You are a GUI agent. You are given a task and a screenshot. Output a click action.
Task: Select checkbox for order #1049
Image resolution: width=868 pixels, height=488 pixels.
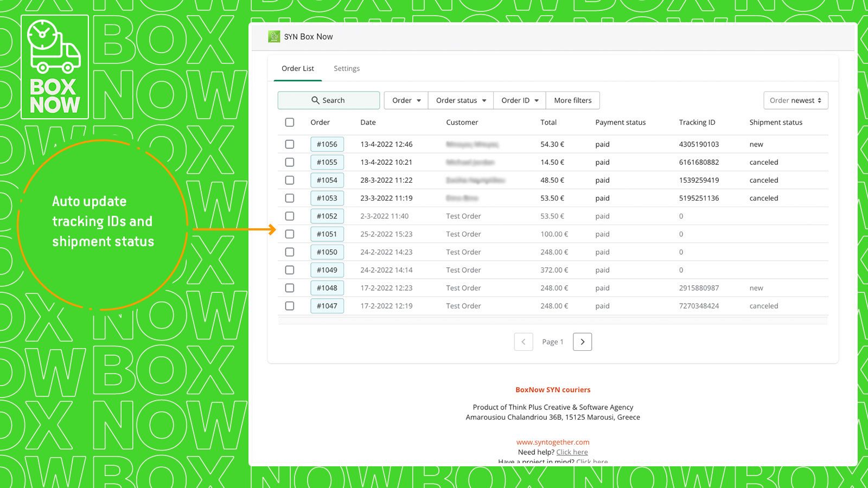point(290,270)
